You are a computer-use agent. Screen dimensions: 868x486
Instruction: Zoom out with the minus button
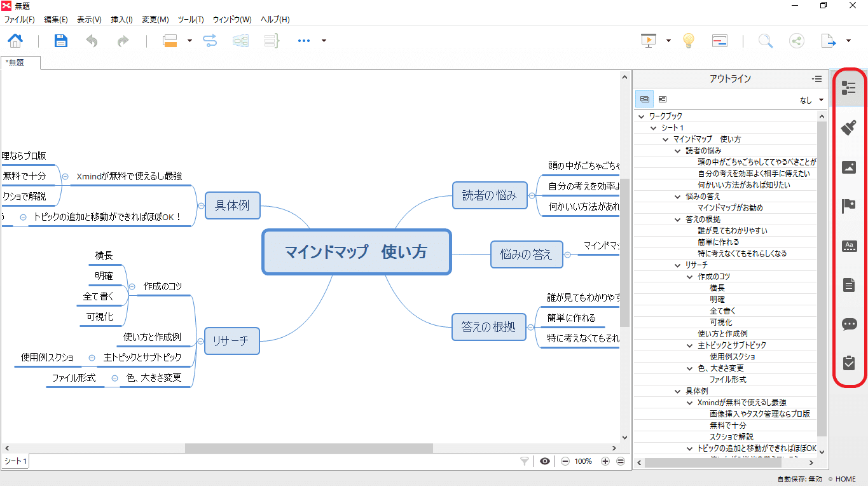565,461
